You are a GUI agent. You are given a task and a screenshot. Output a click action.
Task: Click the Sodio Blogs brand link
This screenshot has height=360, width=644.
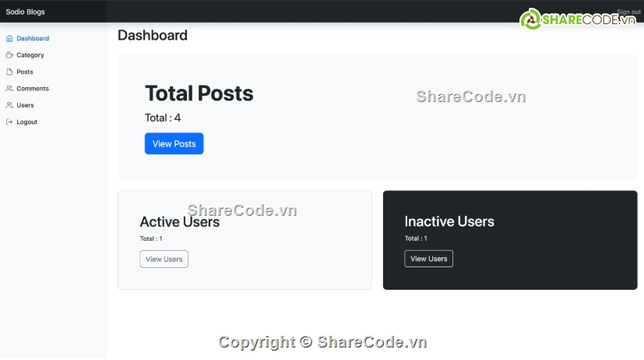[x=26, y=12]
